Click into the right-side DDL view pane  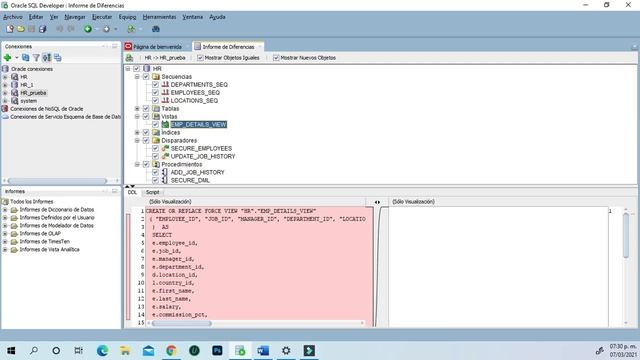(498, 266)
